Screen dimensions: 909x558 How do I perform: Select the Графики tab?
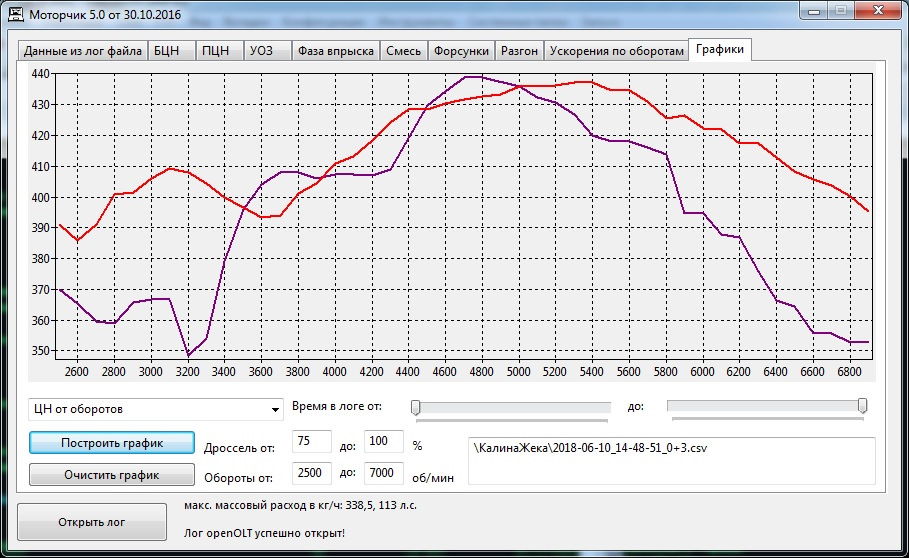point(720,49)
